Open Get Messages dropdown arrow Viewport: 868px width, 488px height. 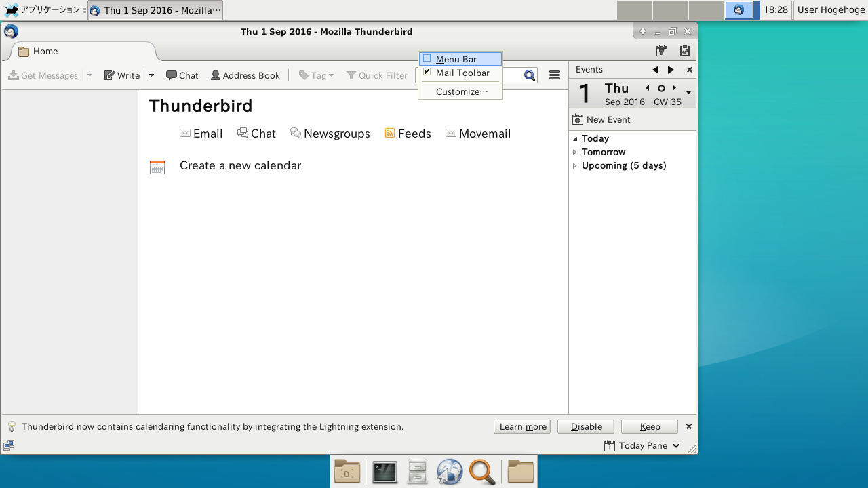(90, 75)
